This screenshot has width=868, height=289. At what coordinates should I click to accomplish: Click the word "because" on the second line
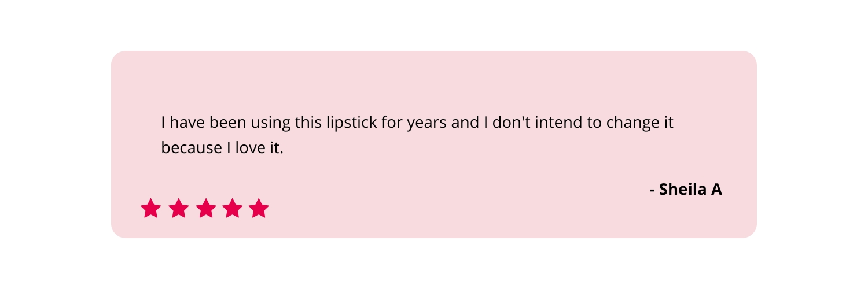190,148
